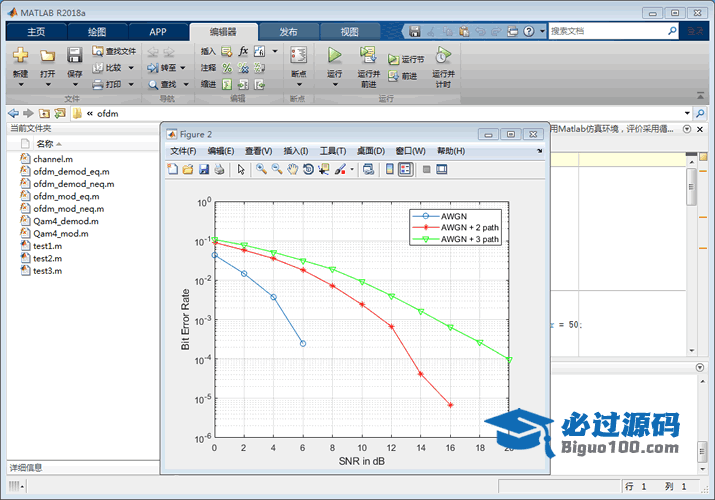
Task: Toggle the Pan hand tool
Action: pos(292,169)
